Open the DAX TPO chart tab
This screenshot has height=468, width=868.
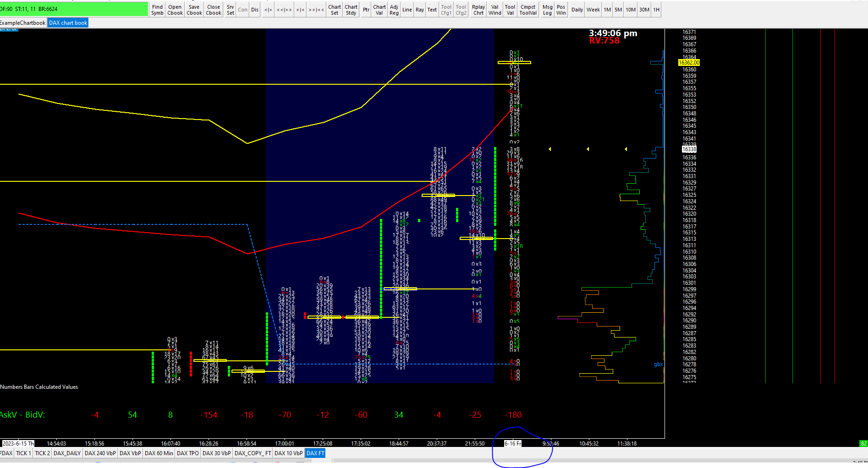[188, 453]
